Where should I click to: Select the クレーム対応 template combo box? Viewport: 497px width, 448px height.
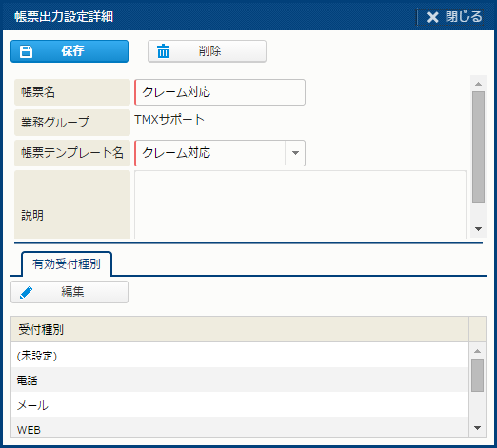pos(220,153)
